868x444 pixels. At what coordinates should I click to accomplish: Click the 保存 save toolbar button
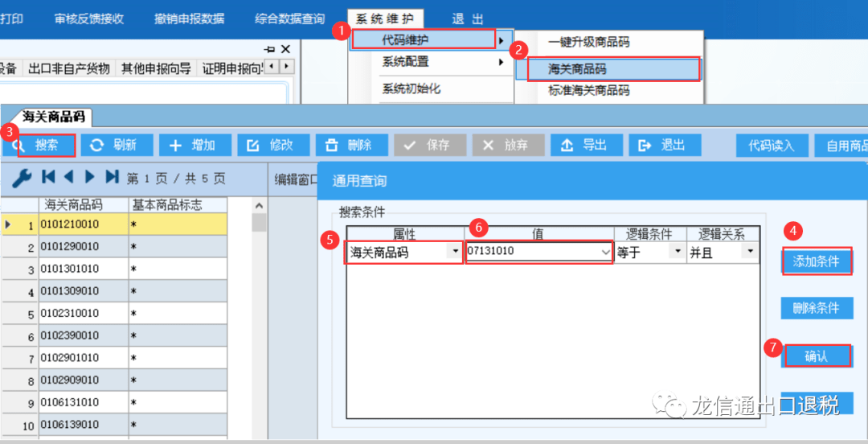click(x=430, y=146)
